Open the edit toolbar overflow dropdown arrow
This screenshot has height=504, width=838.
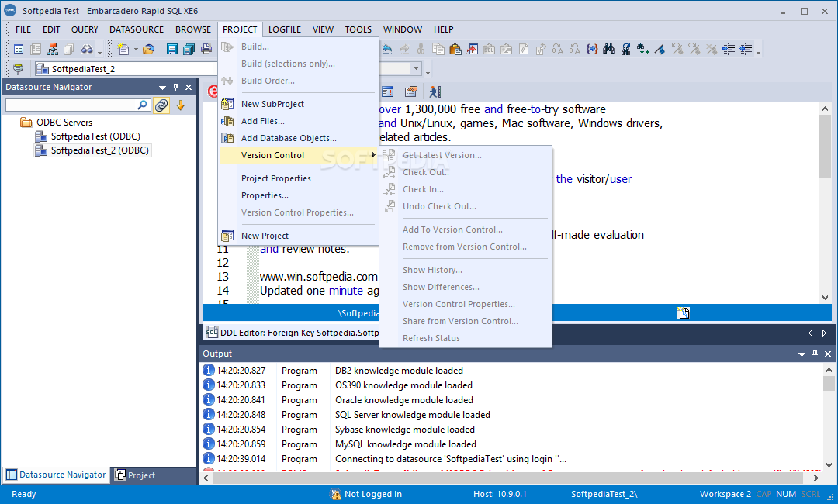pyautogui.click(x=758, y=52)
